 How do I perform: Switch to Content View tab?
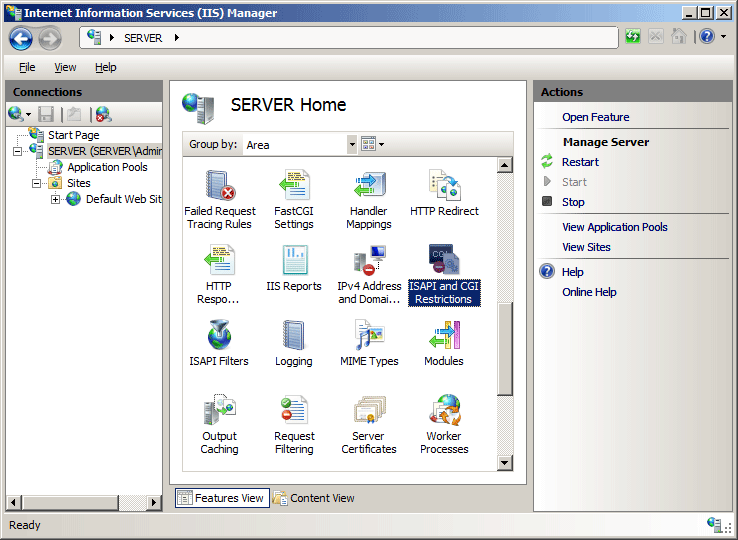point(313,498)
